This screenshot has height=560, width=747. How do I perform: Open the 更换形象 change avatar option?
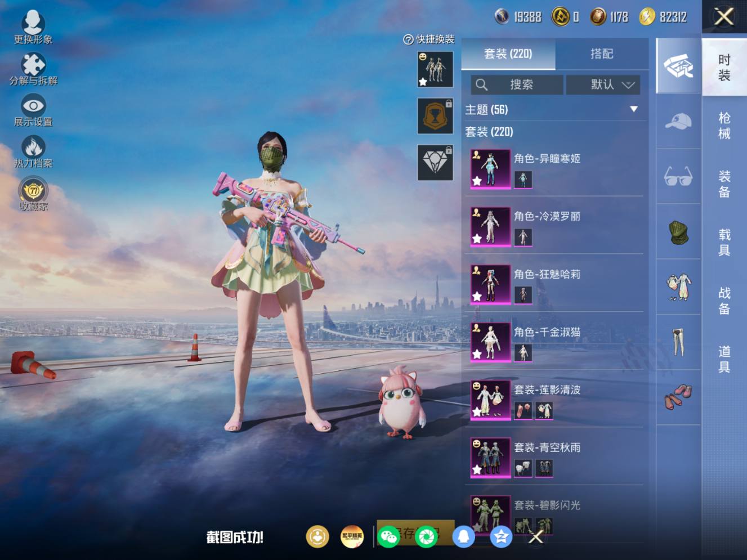click(33, 27)
